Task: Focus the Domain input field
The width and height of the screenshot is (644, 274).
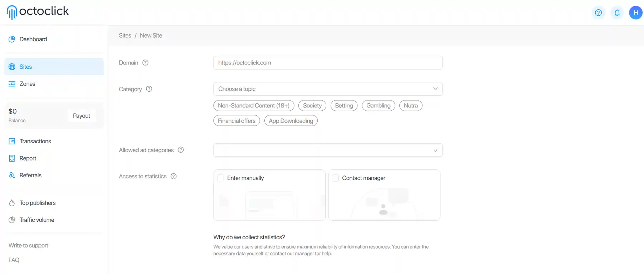Action: pyautogui.click(x=328, y=63)
